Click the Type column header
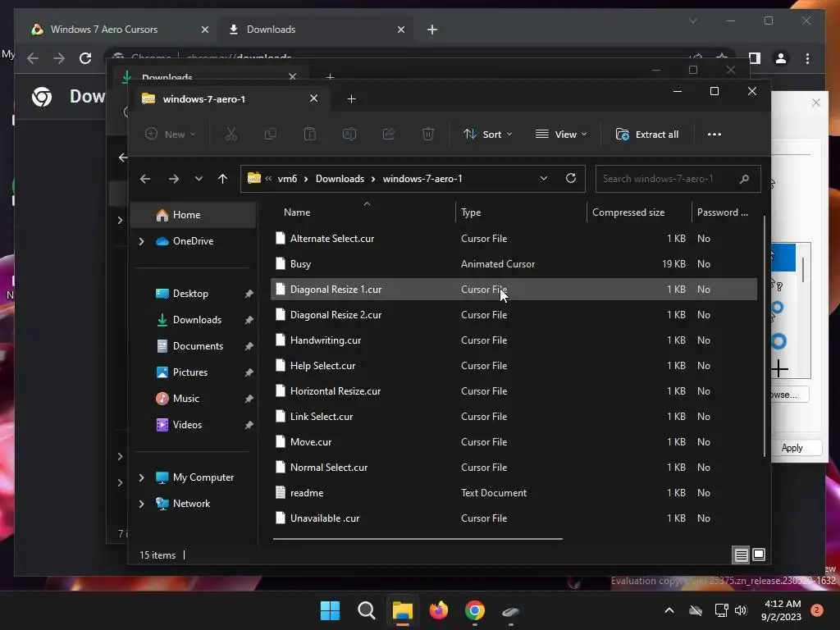 tap(471, 212)
